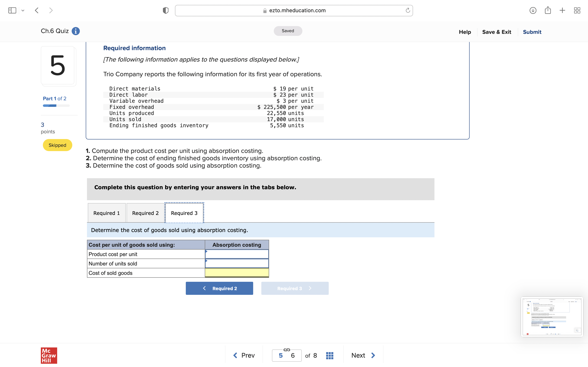This screenshot has width=588, height=367.
Task: Click the McGraw Hill logo
Action: [x=49, y=355]
